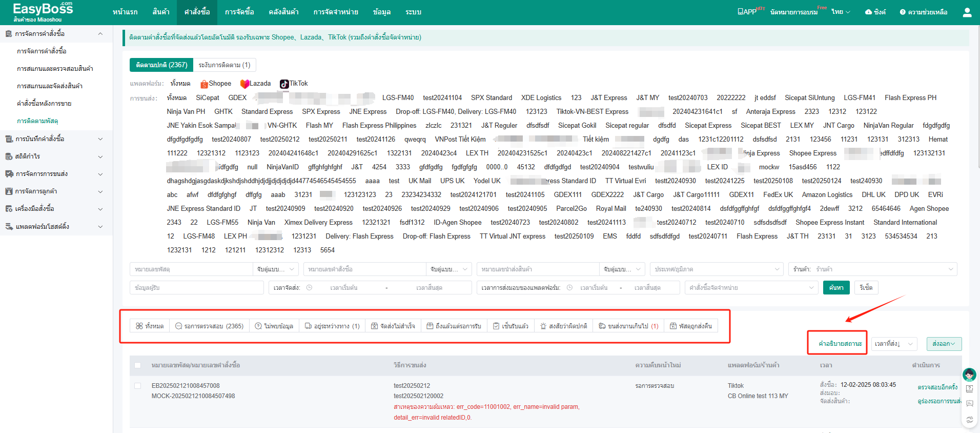
Task: Open the help manual book icon
Action: pyautogui.click(x=969, y=389)
